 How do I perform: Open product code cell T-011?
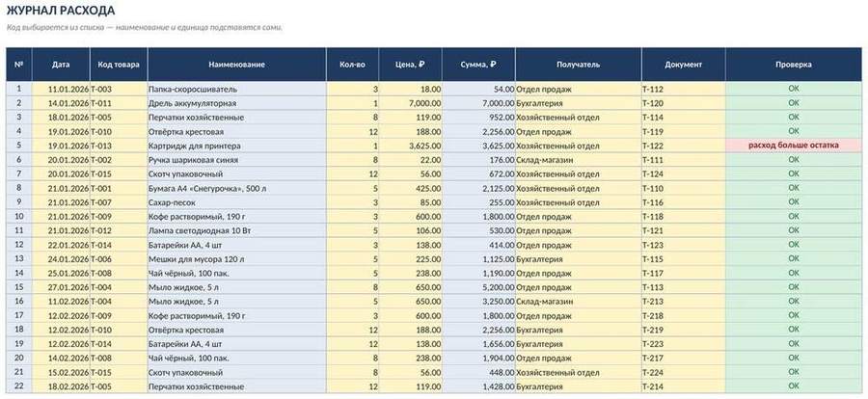(119, 103)
